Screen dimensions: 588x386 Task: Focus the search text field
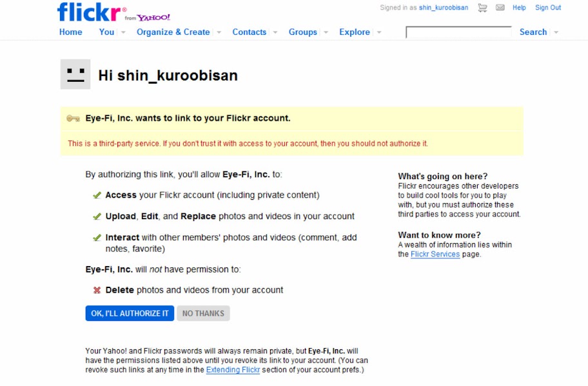(x=458, y=32)
